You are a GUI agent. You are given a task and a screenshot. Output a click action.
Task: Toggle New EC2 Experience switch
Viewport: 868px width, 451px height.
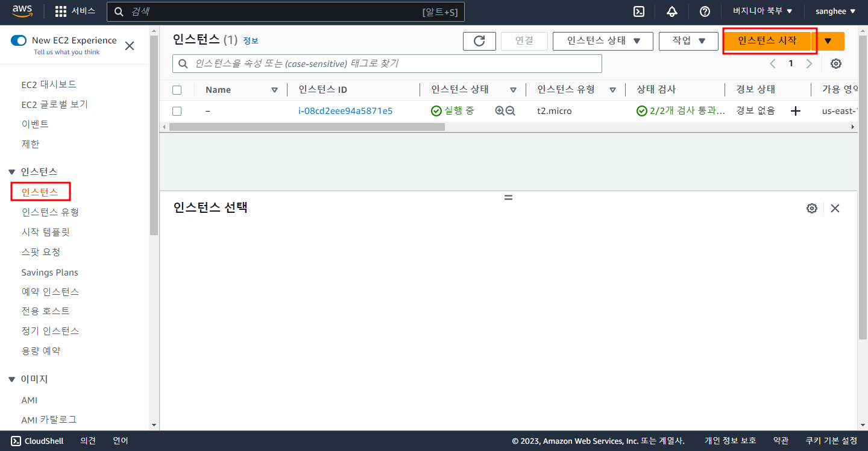19,40
